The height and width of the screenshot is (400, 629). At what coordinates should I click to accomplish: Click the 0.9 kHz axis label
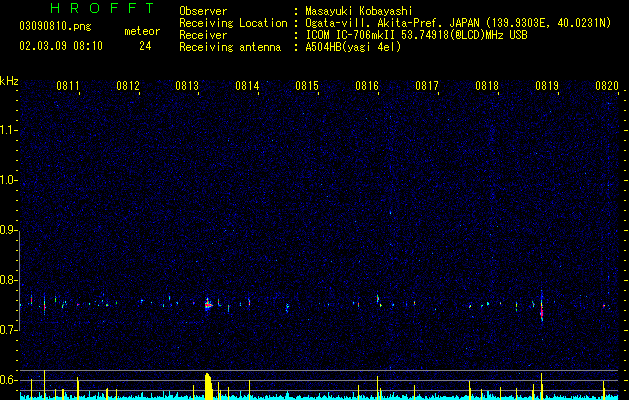coord(8,230)
